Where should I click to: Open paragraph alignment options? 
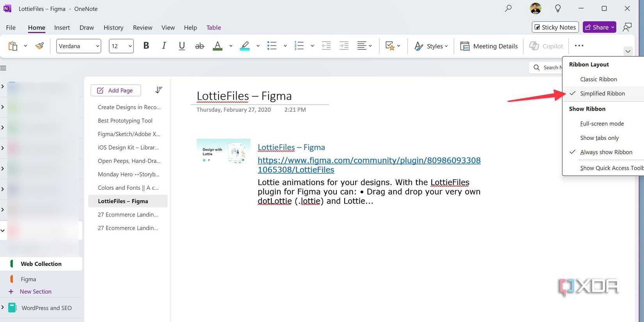coord(364,46)
